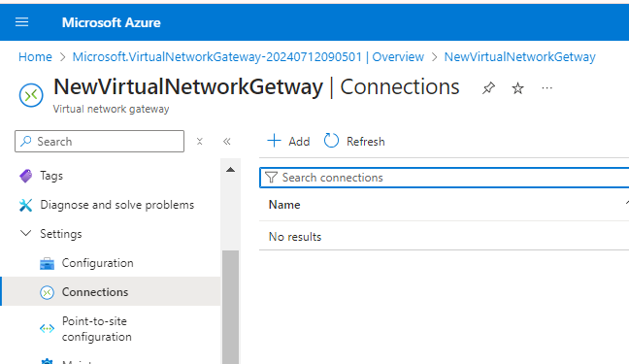The height and width of the screenshot is (364, 629).
Task: Click the Settings section label
Action: [61, 234]
